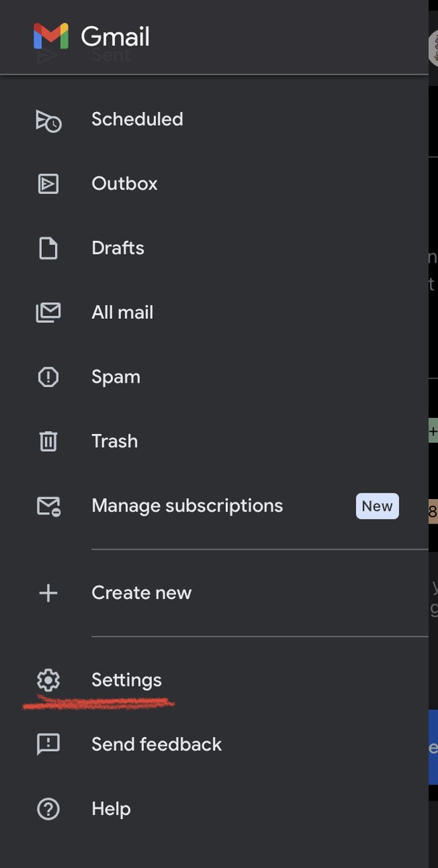The width and height of the screenshot is (438, 868).
Task: Tap the plus icon for Create new
Action: (49, 593)
